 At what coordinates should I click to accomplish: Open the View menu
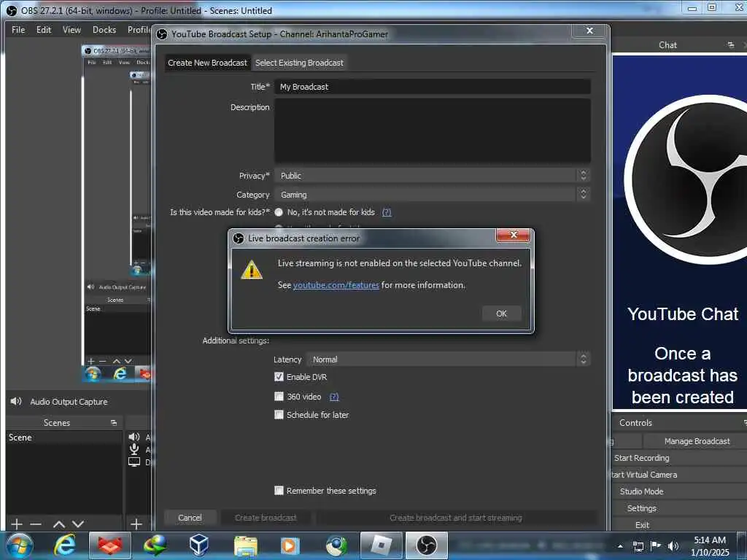pyautogui.click(x=71, y=29)
